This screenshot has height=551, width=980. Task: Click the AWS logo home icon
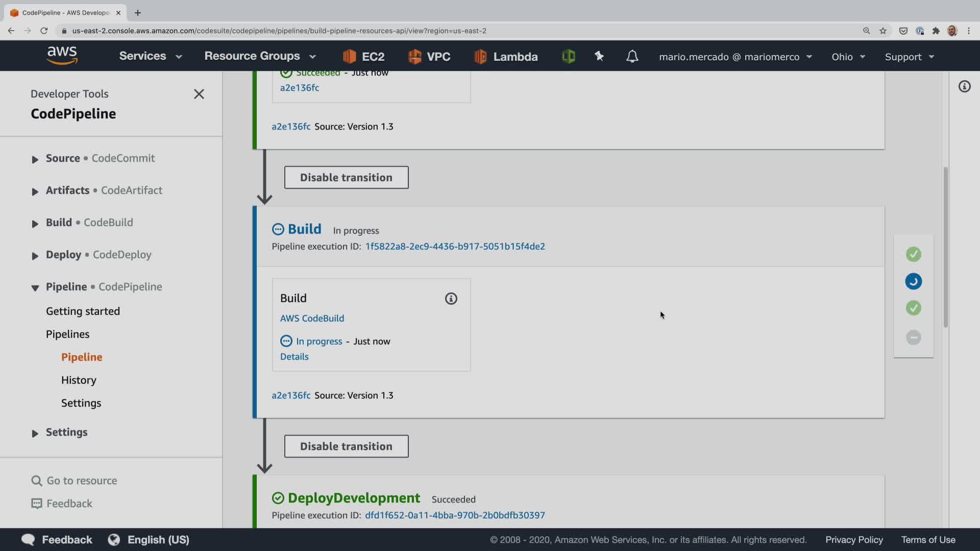pyautogui.click(x=62, y=56)
